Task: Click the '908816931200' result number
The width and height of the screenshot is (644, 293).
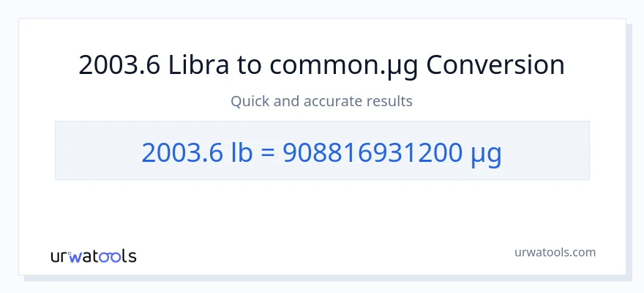Action: (372, 152)
